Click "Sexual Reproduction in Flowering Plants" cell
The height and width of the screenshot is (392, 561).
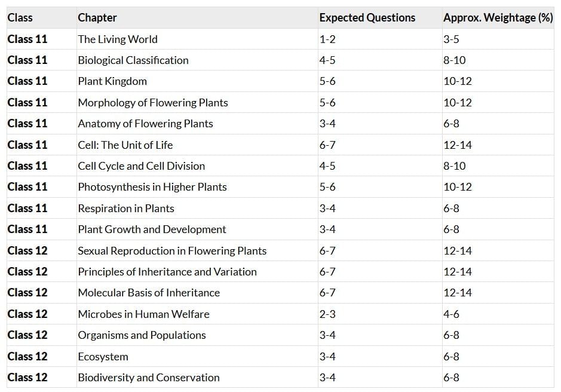(172, 251)
